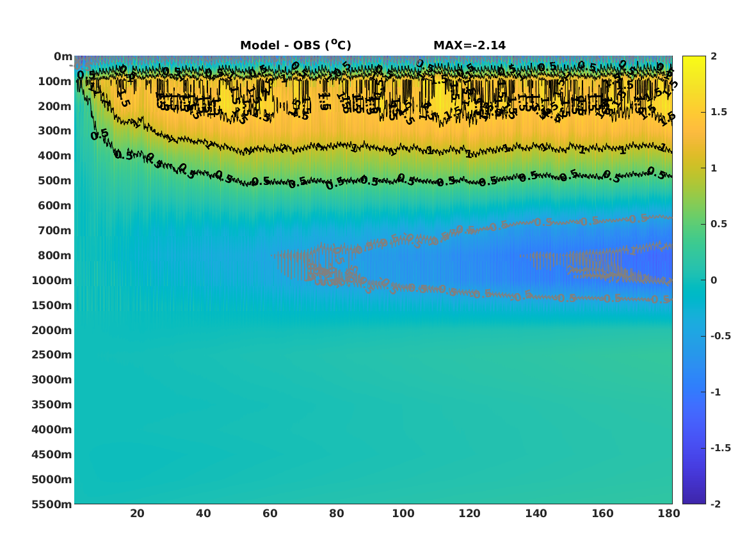Click the depth axis label '5500m'
This screenshot has height=560, width=747.
[51, 504]
